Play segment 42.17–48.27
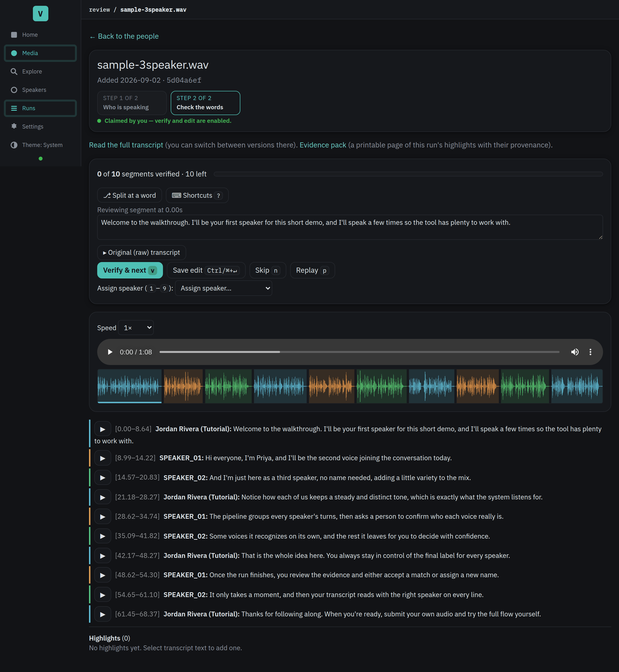 [x=103, y=556]
